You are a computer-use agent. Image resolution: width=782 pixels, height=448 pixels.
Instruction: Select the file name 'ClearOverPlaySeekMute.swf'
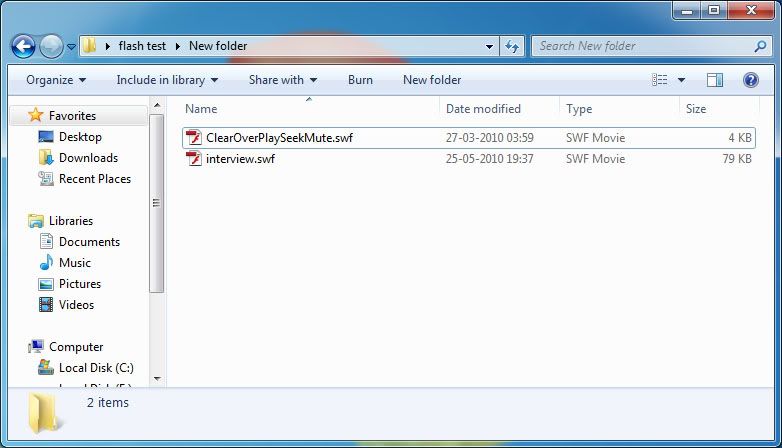(279, 138)
